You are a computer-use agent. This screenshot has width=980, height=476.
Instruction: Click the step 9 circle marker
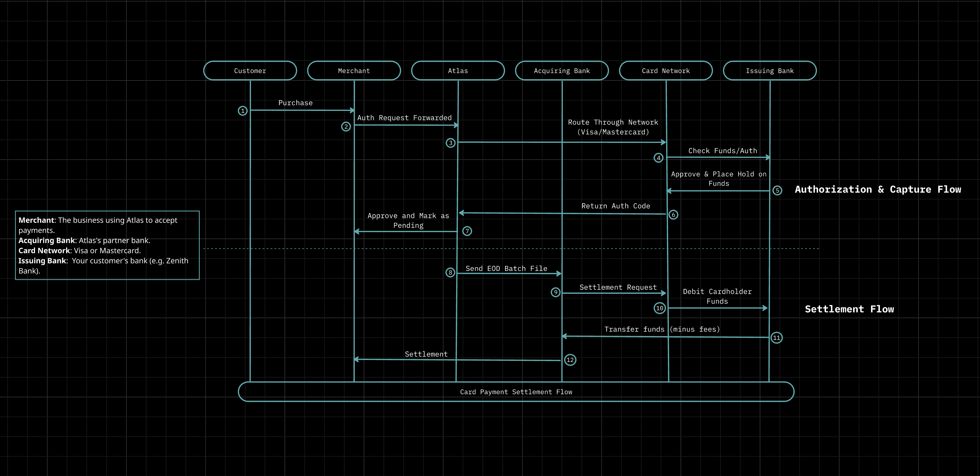[556, 292]
